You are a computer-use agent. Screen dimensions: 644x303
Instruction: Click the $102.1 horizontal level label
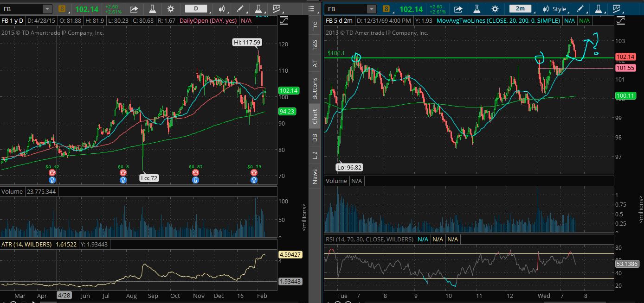coord(336,53)
